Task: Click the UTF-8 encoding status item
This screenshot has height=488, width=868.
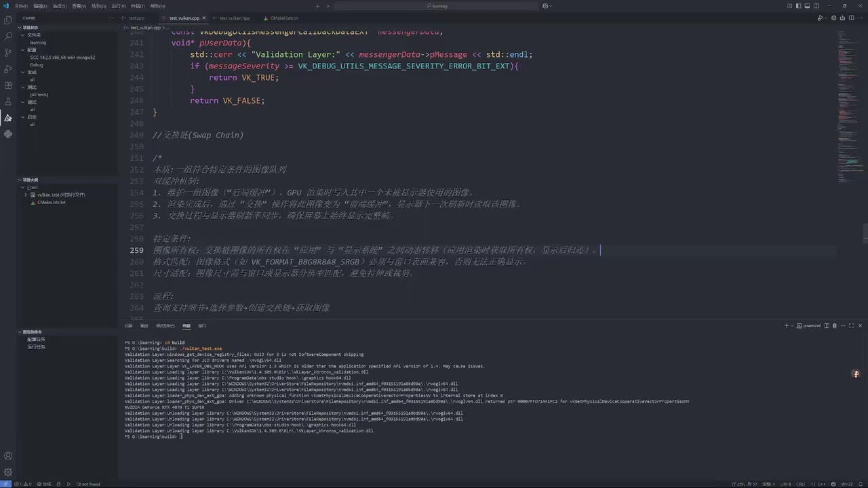Action: pyautogui.click(x=786, y=484)
